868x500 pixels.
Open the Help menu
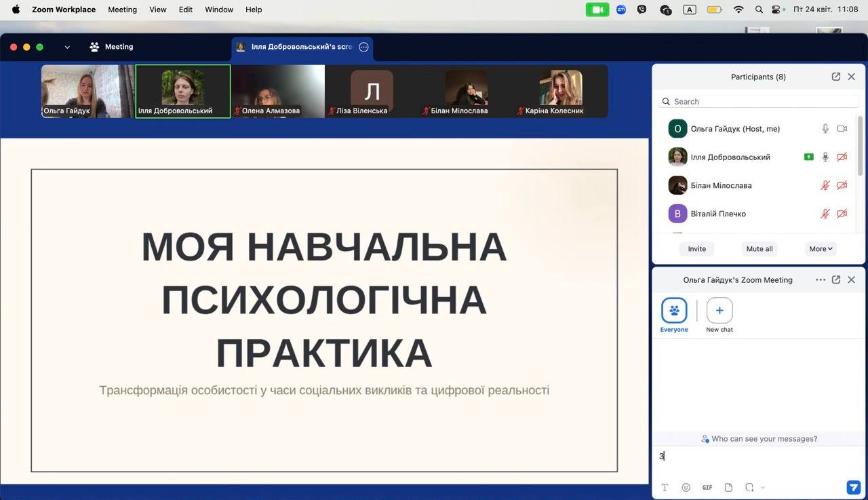coord(254,9)
